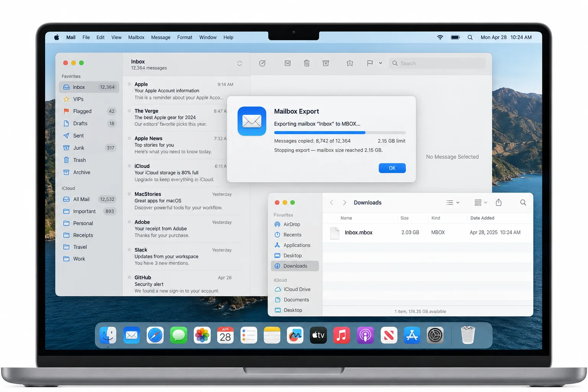Open the Archive mailbox

coord(89,173)
